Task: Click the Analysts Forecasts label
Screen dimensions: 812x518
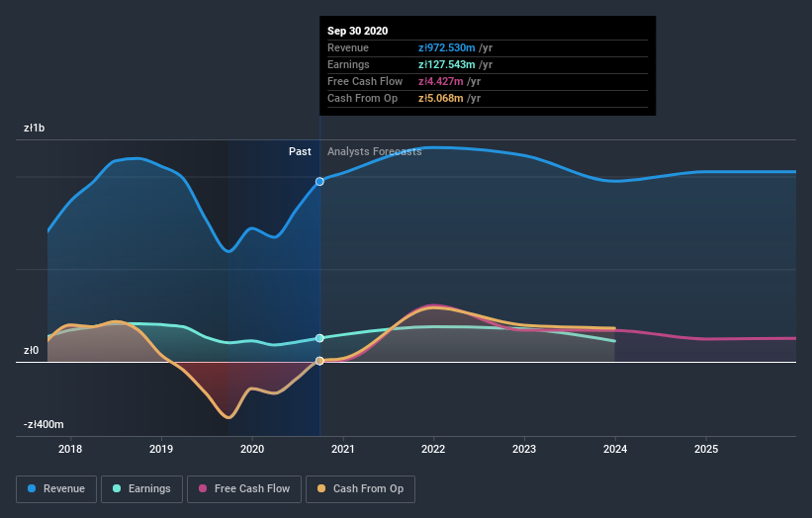Action: pos(375,151)
